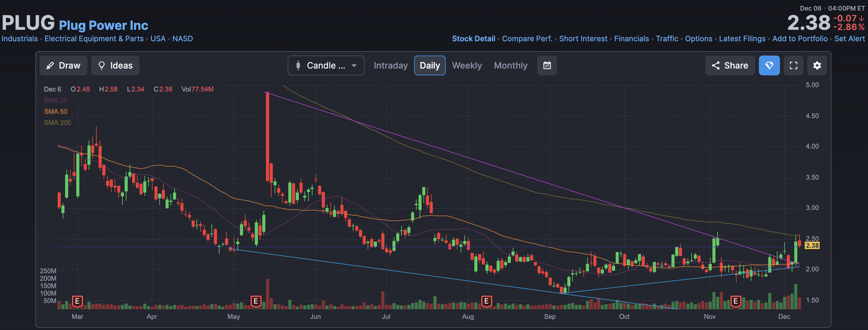Open Short Interest page

pos(583,39)
